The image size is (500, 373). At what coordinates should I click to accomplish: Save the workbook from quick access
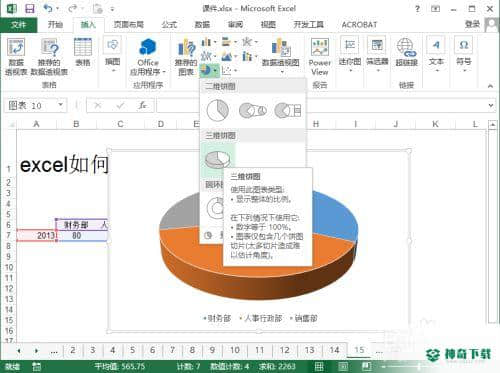pyautogui.click(x=30, y=8)
